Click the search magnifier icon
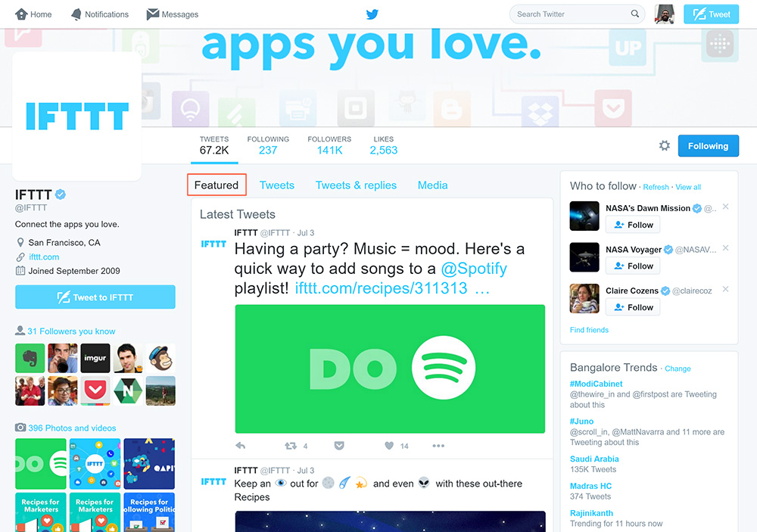Screen dimensions: 757x532 (635, 14)
